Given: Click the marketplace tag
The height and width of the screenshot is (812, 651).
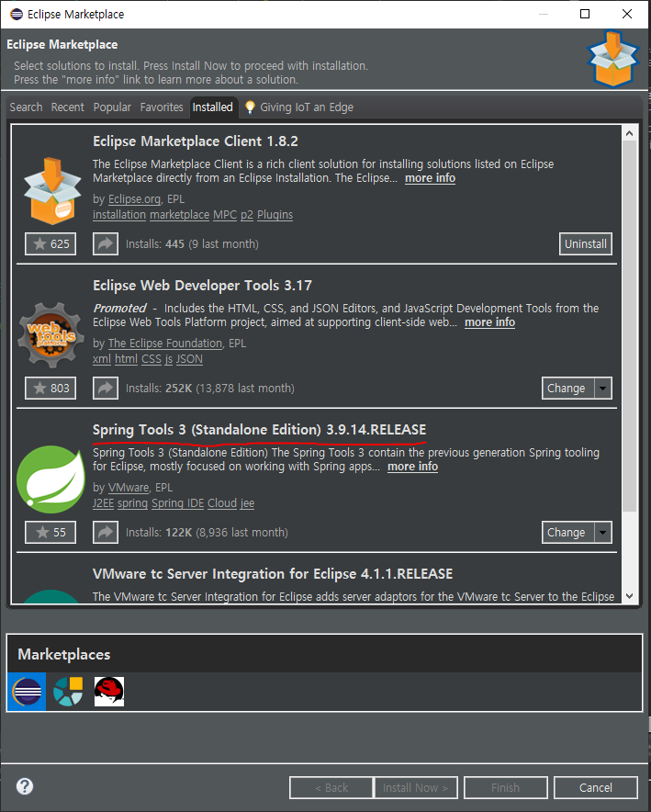Looking at the screenshot, I should [180, 215].
